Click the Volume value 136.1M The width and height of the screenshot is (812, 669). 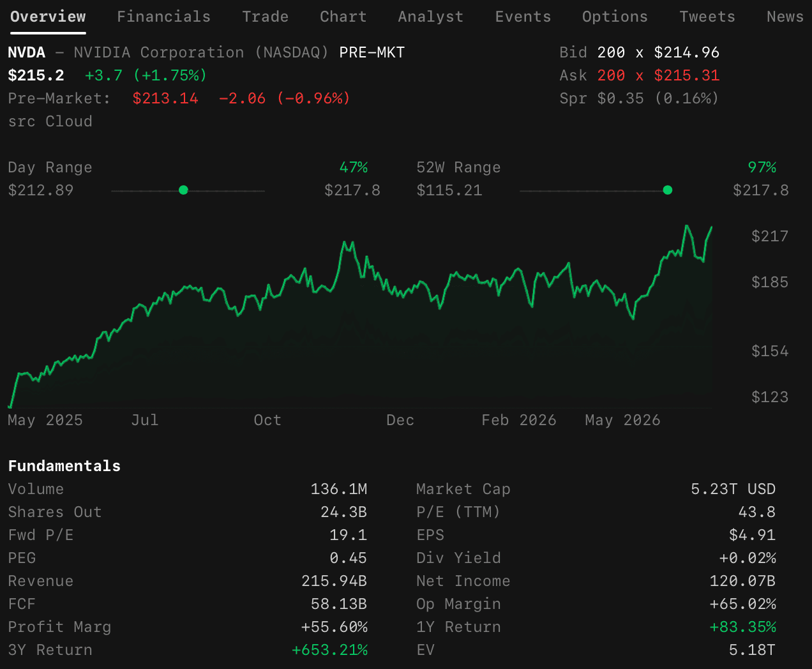tap(339, 489)
